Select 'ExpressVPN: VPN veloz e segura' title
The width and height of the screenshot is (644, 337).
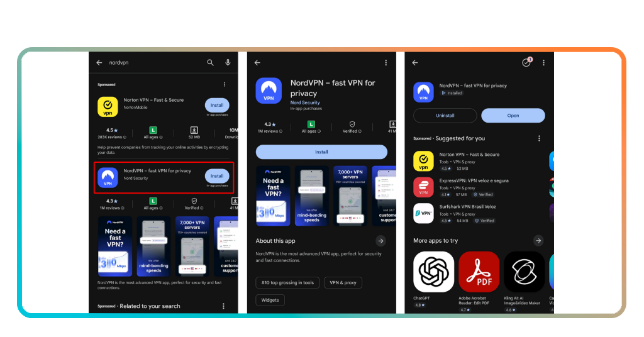coord(474,180)
